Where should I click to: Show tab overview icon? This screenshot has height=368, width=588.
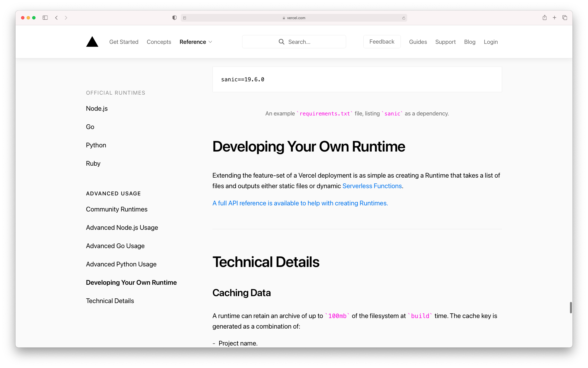point(565,18)
